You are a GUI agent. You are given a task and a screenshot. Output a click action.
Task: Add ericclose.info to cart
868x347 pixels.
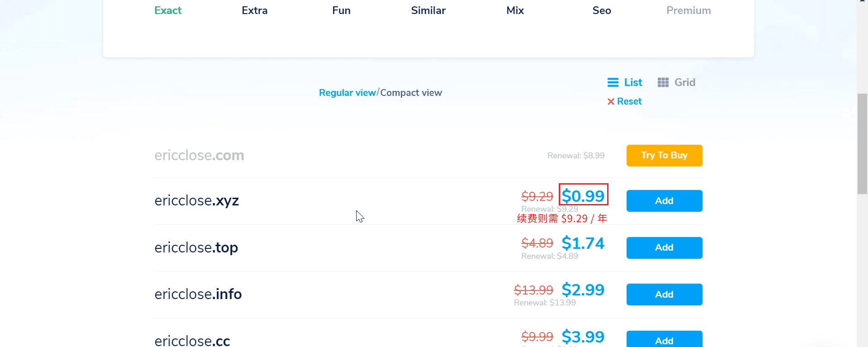(664, 295)
